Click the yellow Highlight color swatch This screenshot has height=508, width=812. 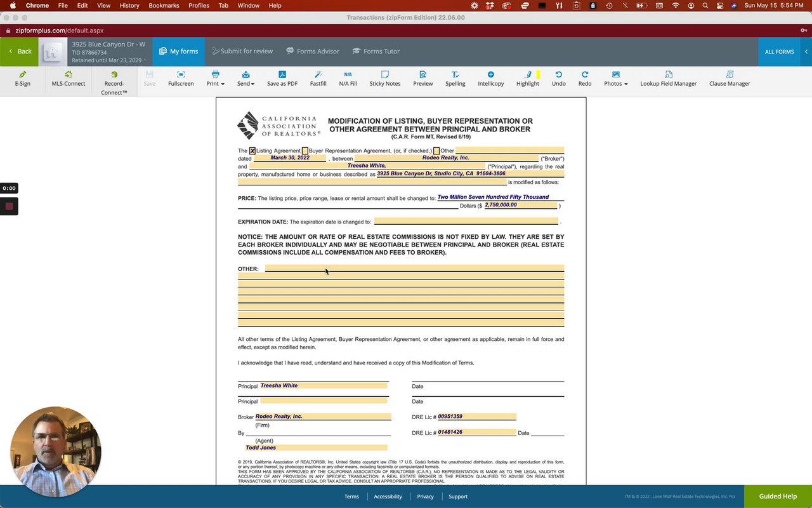point(538,75)
